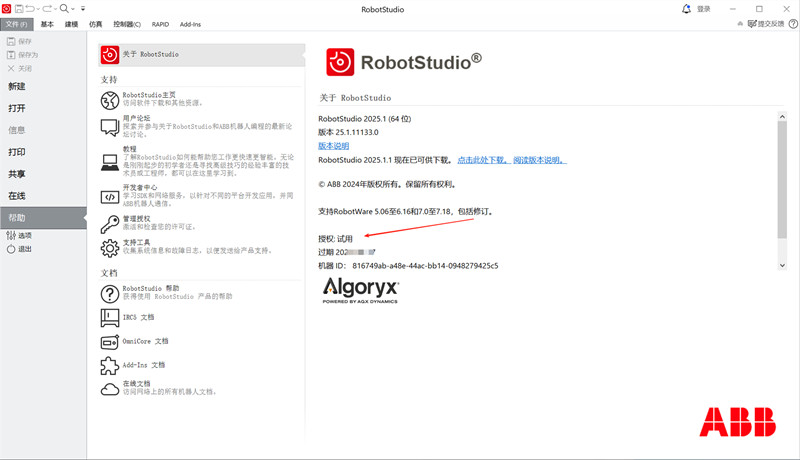Viewport: 800px width, 460px height.
Task: Click the about panel scrollbar up arrow
Action: tap(782, 117)
